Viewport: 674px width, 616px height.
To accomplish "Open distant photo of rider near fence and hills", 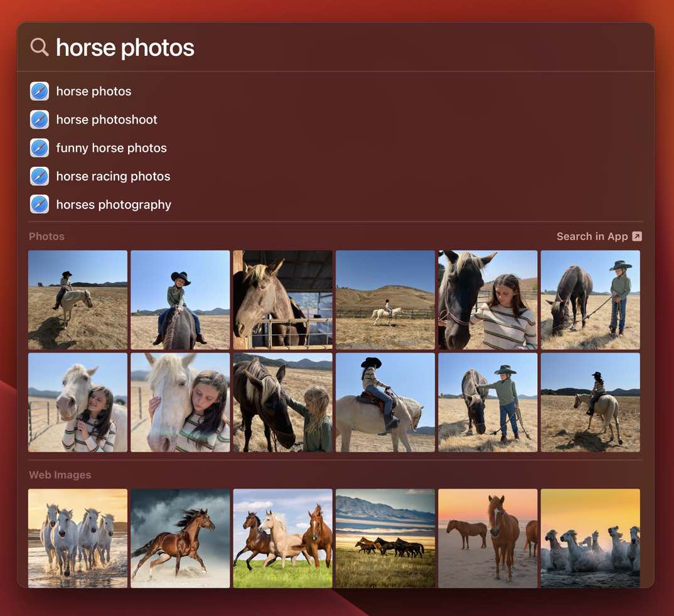I will (x=385, y=300).
